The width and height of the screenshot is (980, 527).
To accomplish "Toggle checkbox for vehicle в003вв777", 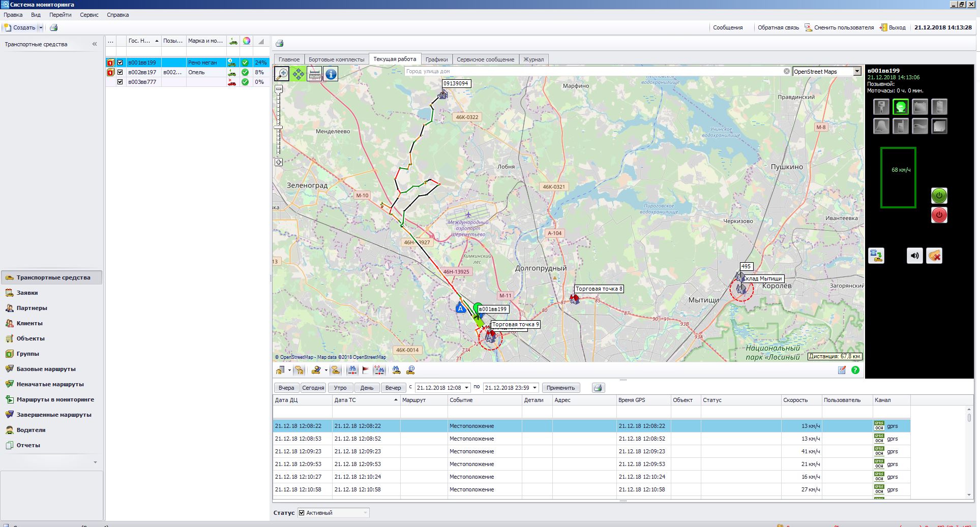I will tap(120, 82).
